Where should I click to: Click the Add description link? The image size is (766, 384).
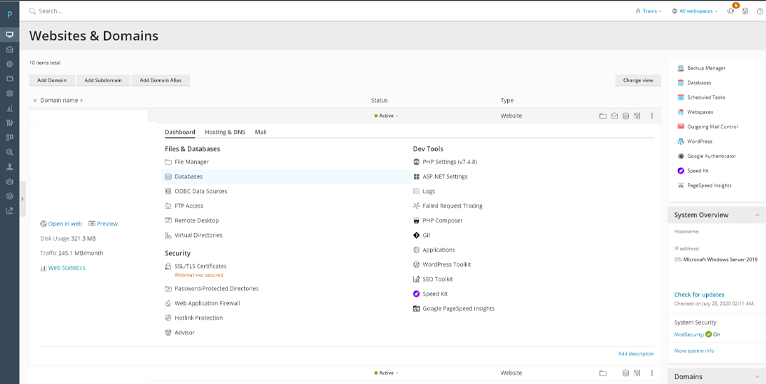pyautogui.click(x=636, y=354)
